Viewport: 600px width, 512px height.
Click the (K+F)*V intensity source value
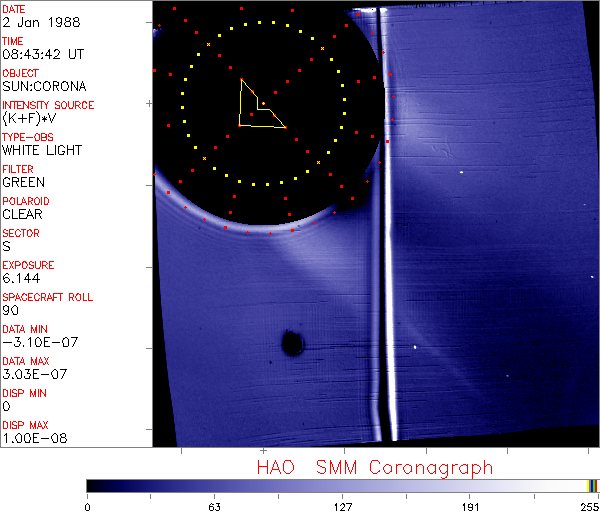click(x=32, y=119)
